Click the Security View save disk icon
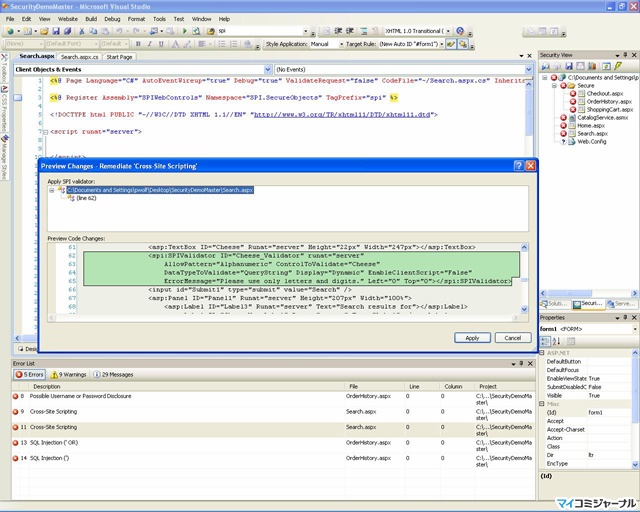The image size is (640, 512). point(569,66)
